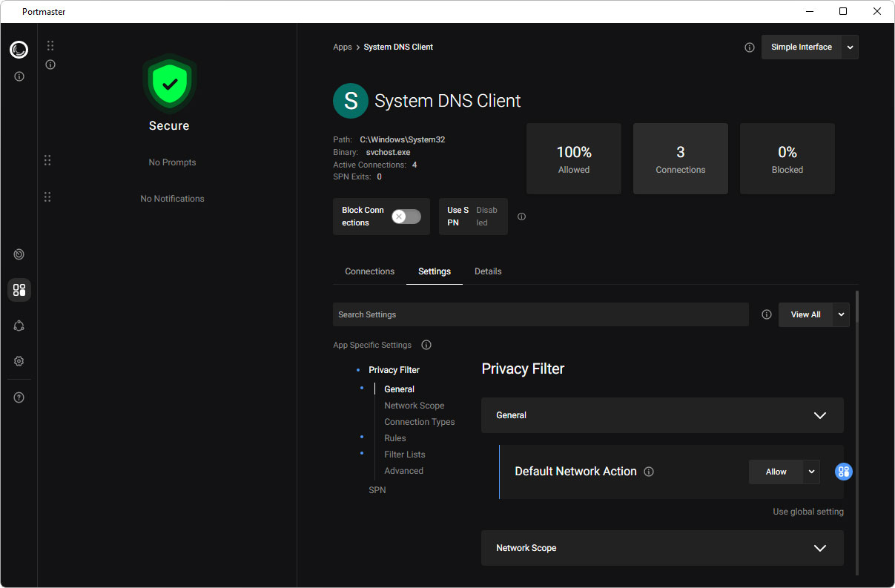
Task: Toggle the Block Connections switch
Action: point(406,217)
